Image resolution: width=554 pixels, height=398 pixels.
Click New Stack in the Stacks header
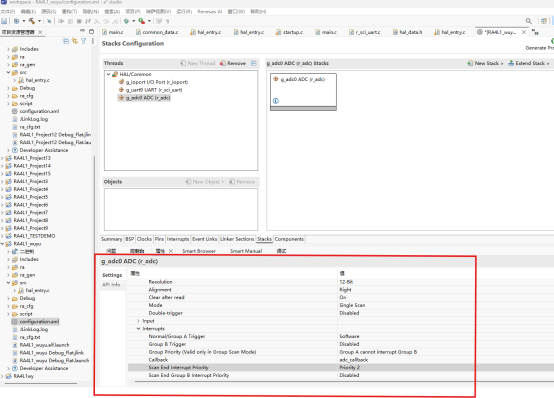[x=485, y=63]
